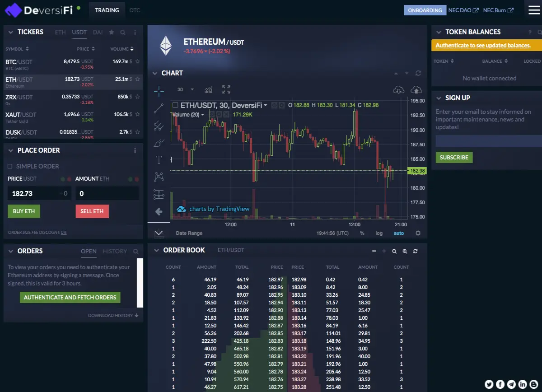Toggle the chart percent scale
The width and height of the screenshot is (542, 392).
362,233
